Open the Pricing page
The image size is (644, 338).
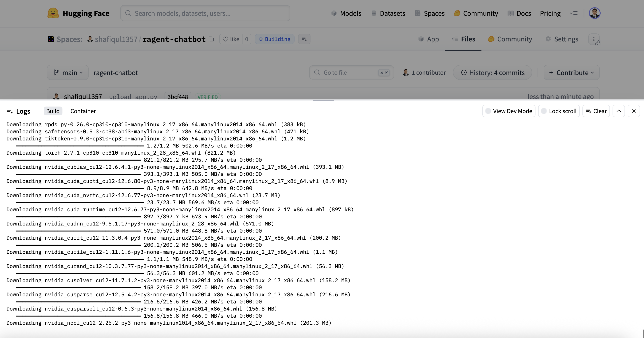click(550, 13)
